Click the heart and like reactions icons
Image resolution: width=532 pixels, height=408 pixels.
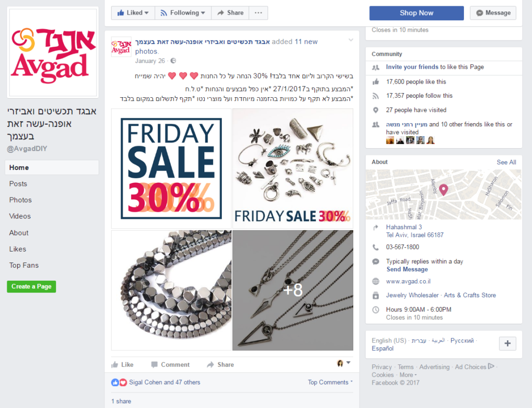pyautogui.click(x=119, y=382)
